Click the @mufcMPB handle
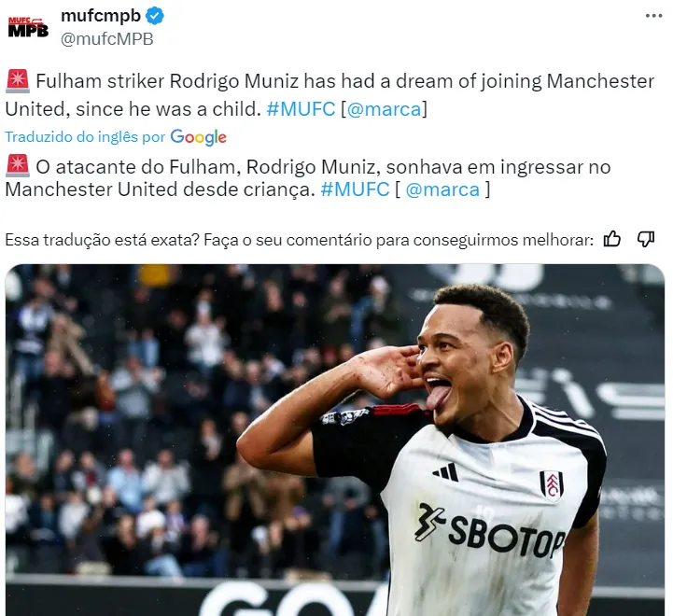673x616 pixels. click(107, 39)
